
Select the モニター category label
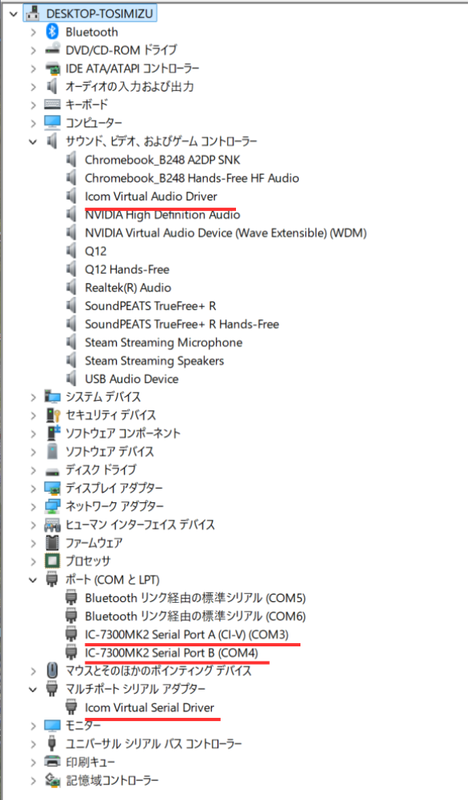coord(83,726)
